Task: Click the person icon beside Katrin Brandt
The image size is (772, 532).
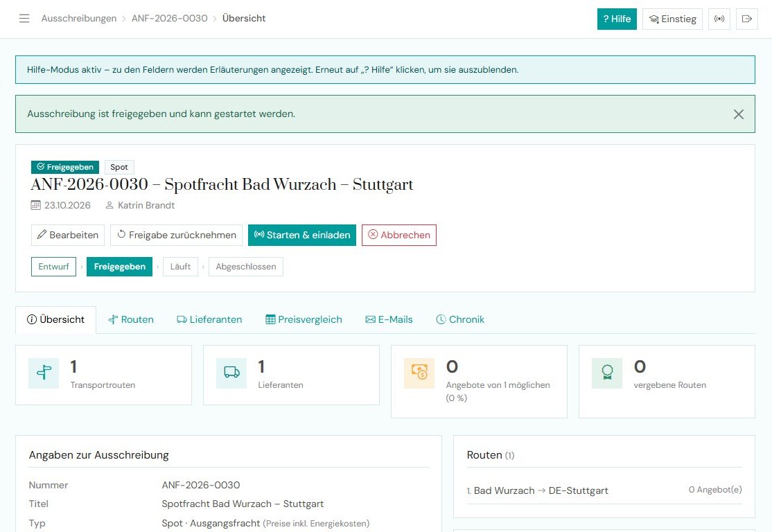Action: point(109,205)
